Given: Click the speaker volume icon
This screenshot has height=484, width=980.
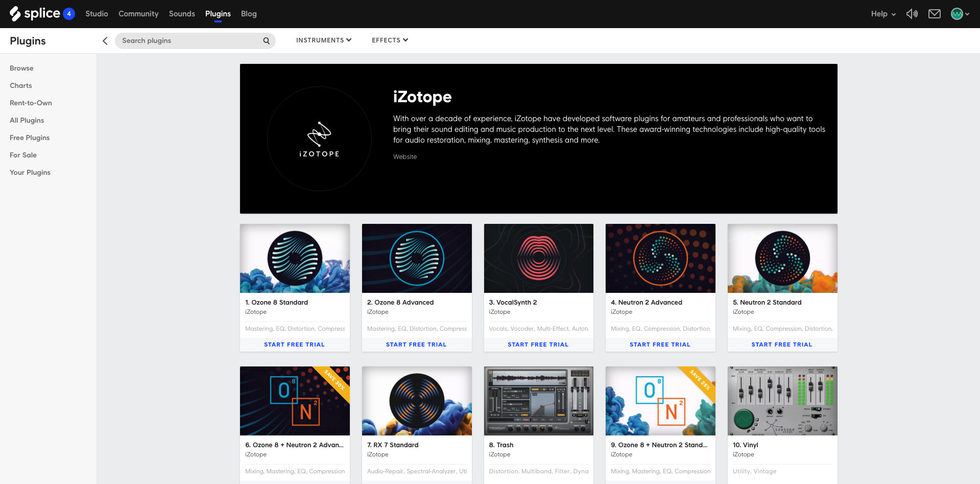Looking at the screenshot, I should tap(912, 14).
